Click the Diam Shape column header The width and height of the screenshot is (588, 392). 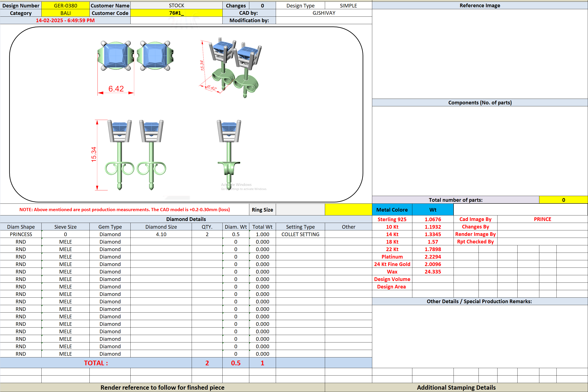coord(21,227)
